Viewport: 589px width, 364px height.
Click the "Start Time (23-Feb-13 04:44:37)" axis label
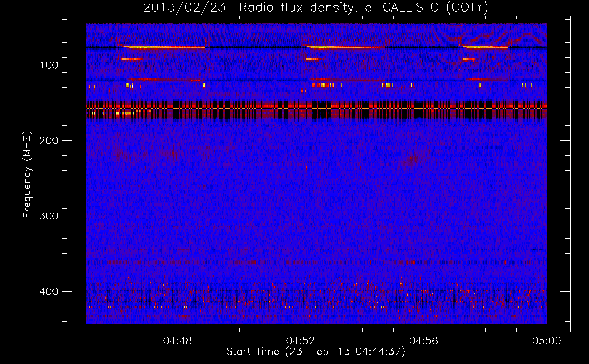(x=316, y=352)
